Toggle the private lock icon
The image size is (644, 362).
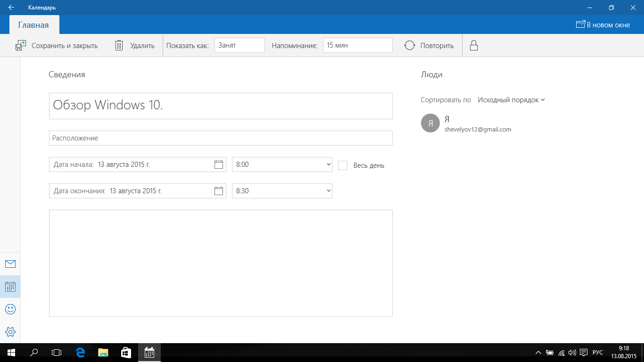[474, 45]
